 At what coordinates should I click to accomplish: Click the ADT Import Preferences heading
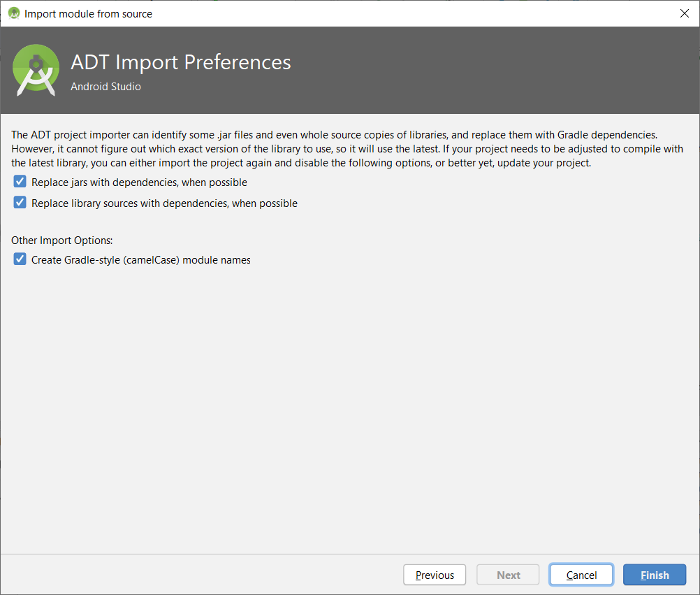180,62
